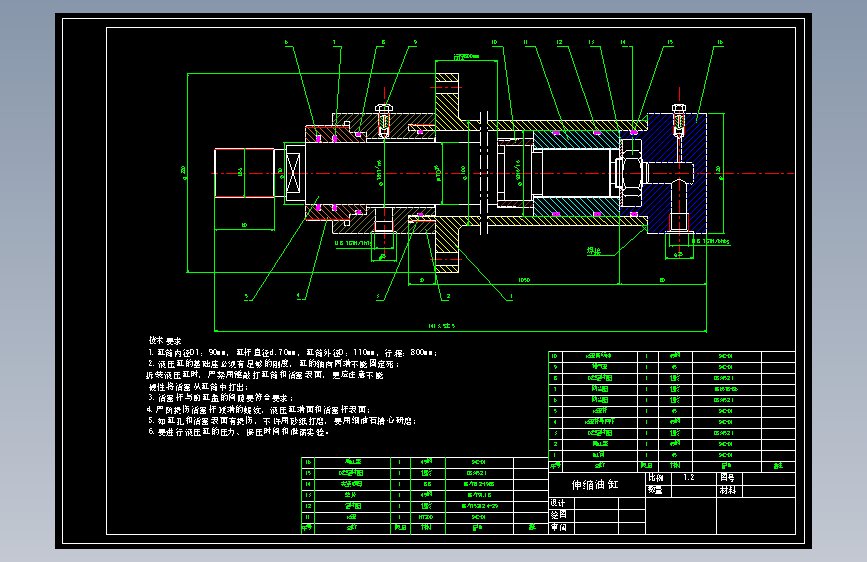Viewport: 867px width, 562px height.
Task: Click row number 10 in parts list
Action: pos(555,356)
